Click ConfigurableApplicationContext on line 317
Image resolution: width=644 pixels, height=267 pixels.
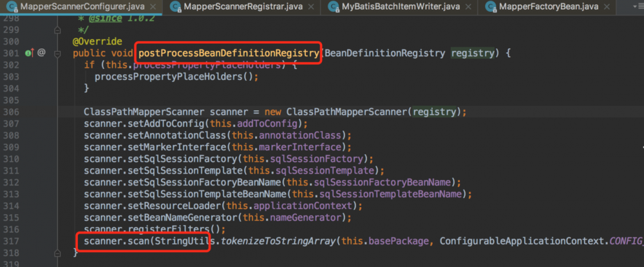(x=522, y=241)
